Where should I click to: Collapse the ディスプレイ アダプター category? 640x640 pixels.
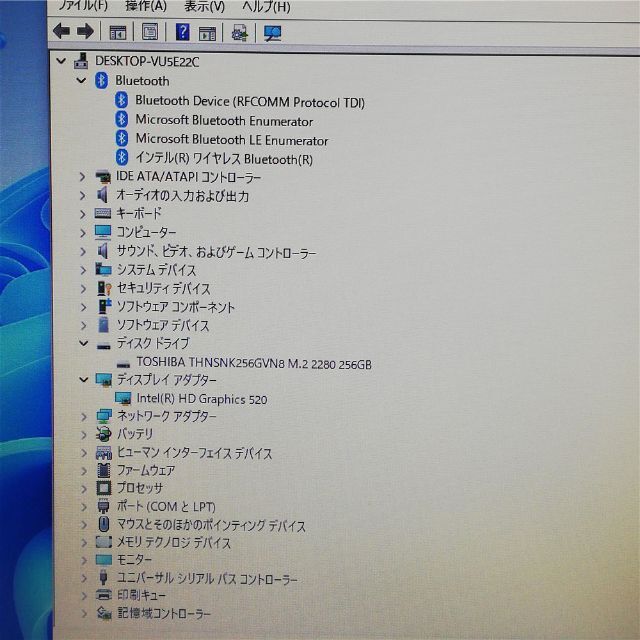84,380
